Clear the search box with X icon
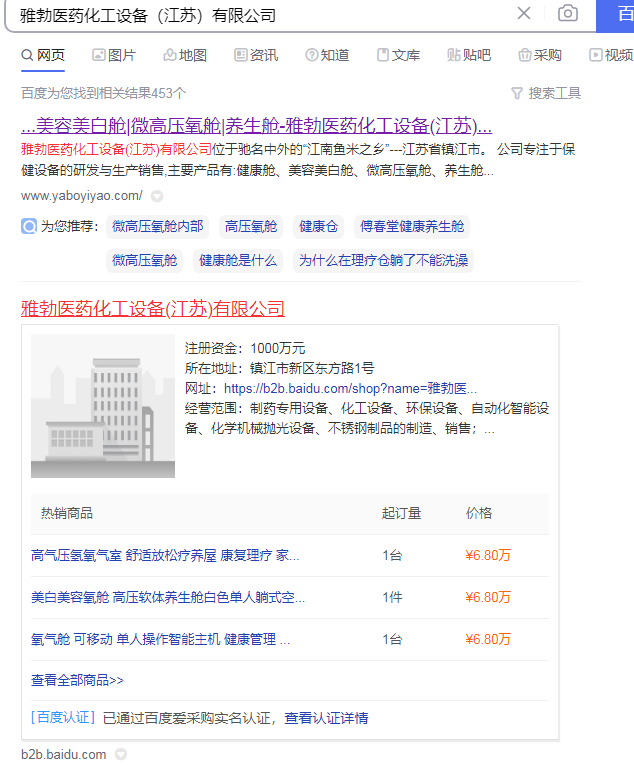The height and width of the screenshot is (765, 634). (x=524, y=13)
